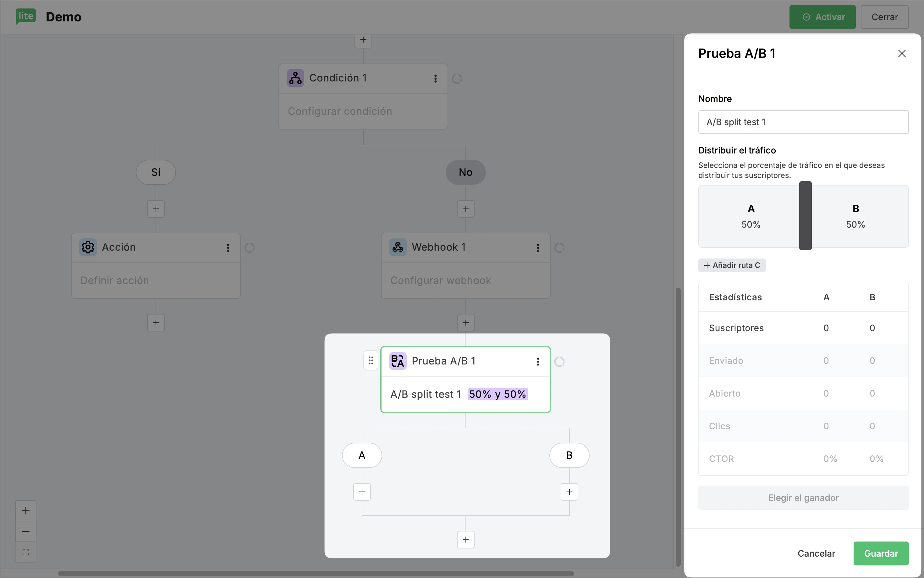Zoom in on the workflow canvas
The width and height of the screenshot is (924, 578).
pos(25,511)
